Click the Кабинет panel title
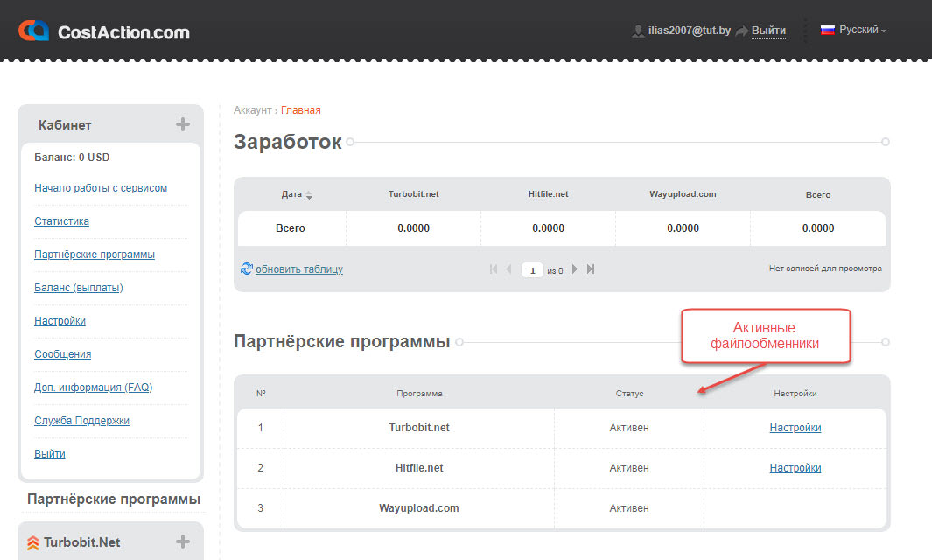Image resolution: width=932 pixels, height=560 pixels. click(65, 125)
